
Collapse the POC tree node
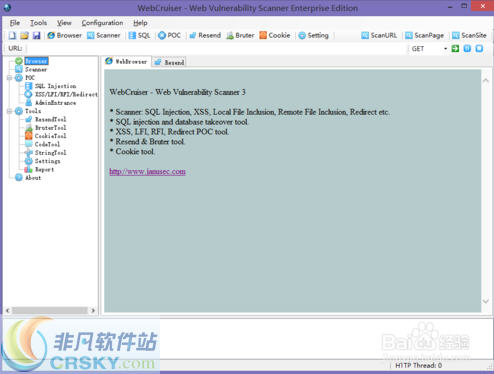pos(9,78)
